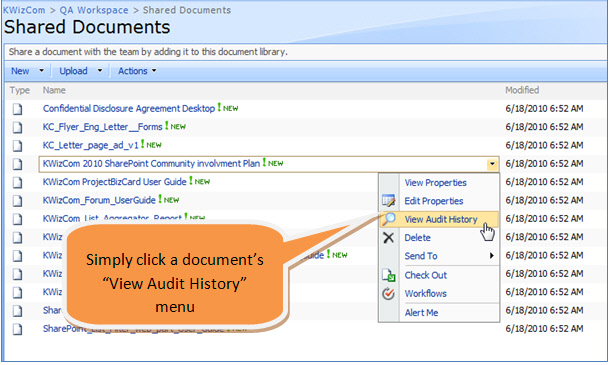Click the View Audit History magnifier icon
Screen dimensions: 610x365
pos(388,219)
